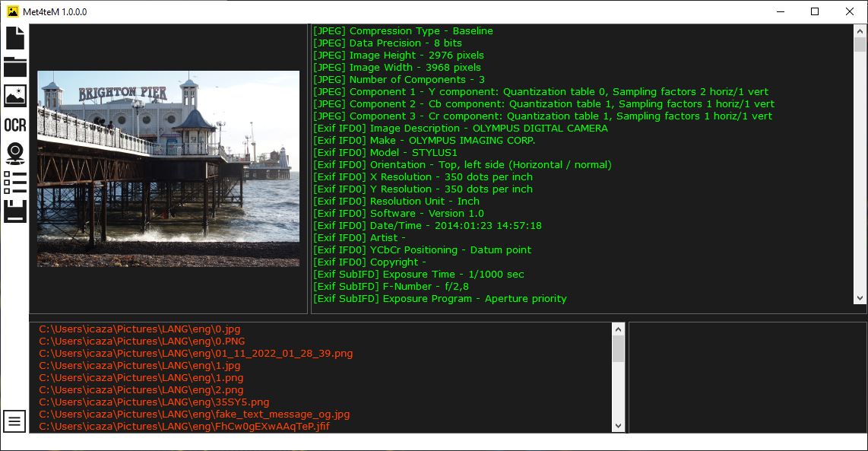Click Exposure Program - Aperture priority line
The height and width of the screenshot is (451, 868).
440,299
